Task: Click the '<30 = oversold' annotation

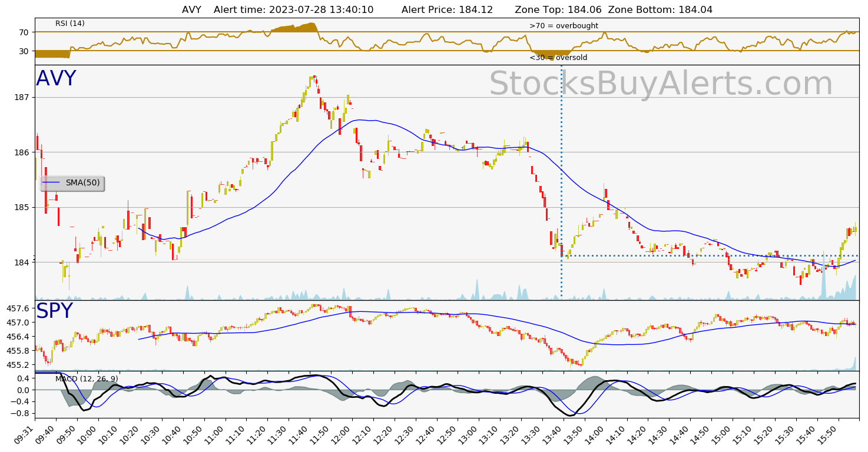Action: [558, 58]
